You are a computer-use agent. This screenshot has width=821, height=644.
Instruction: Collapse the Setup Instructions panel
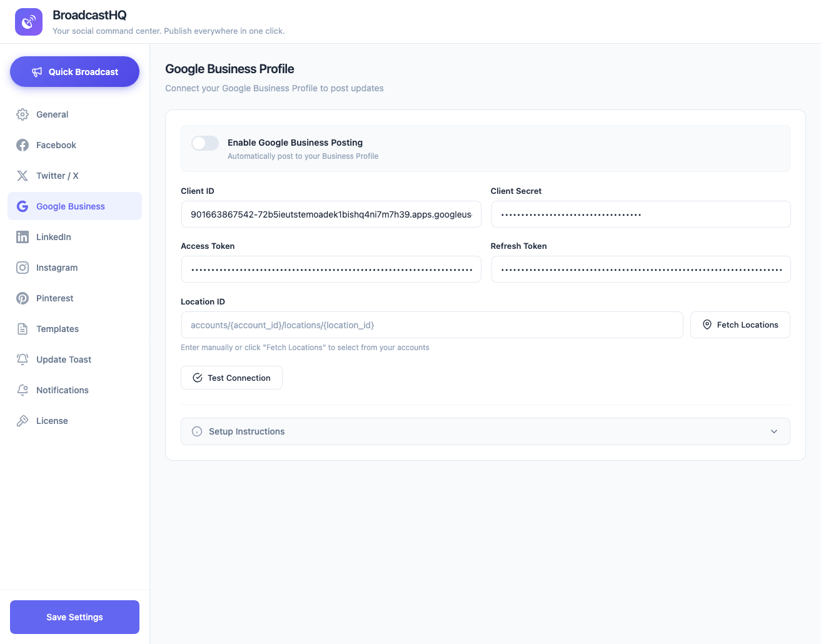click(485, 431)
